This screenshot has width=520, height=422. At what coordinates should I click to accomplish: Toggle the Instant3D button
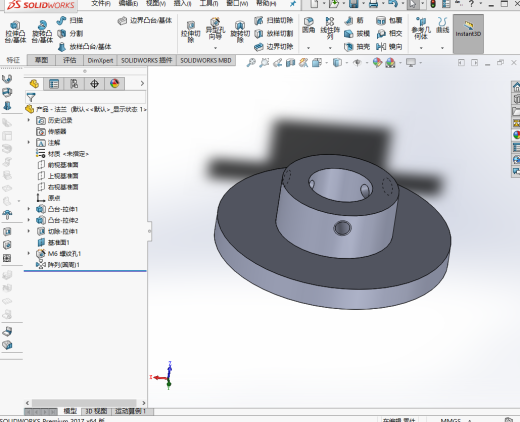pos(468,33)
